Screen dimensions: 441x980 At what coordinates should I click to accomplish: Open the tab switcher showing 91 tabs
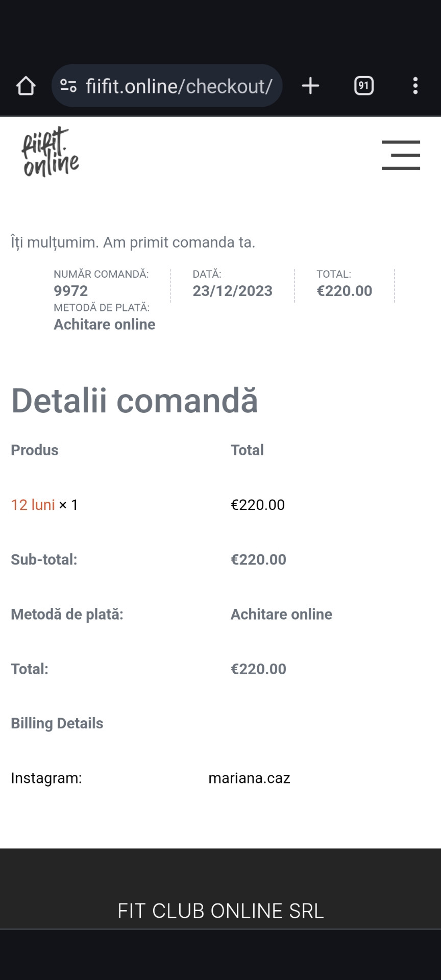coord(363,86)
